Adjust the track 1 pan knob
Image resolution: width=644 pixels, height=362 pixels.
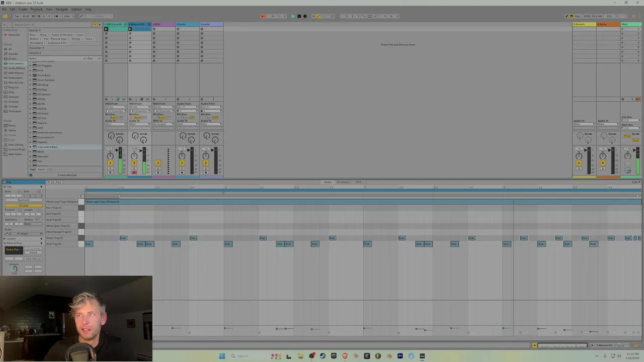[110, 155]
